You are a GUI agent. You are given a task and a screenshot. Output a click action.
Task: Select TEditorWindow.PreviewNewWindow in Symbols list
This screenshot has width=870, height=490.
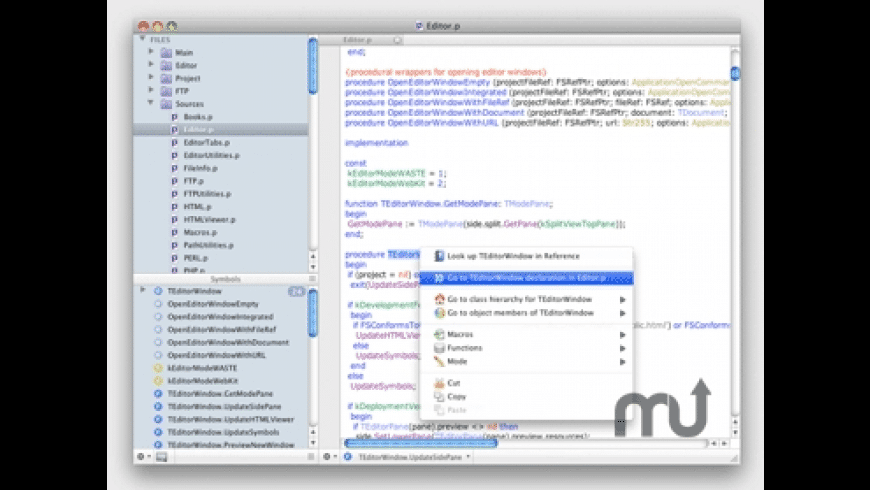(231, 445)
